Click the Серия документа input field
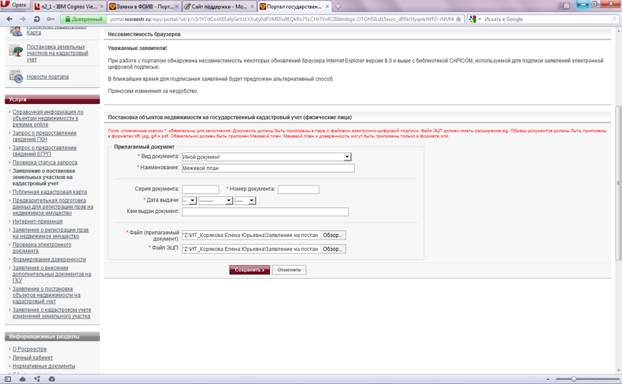 click(200, 190)
